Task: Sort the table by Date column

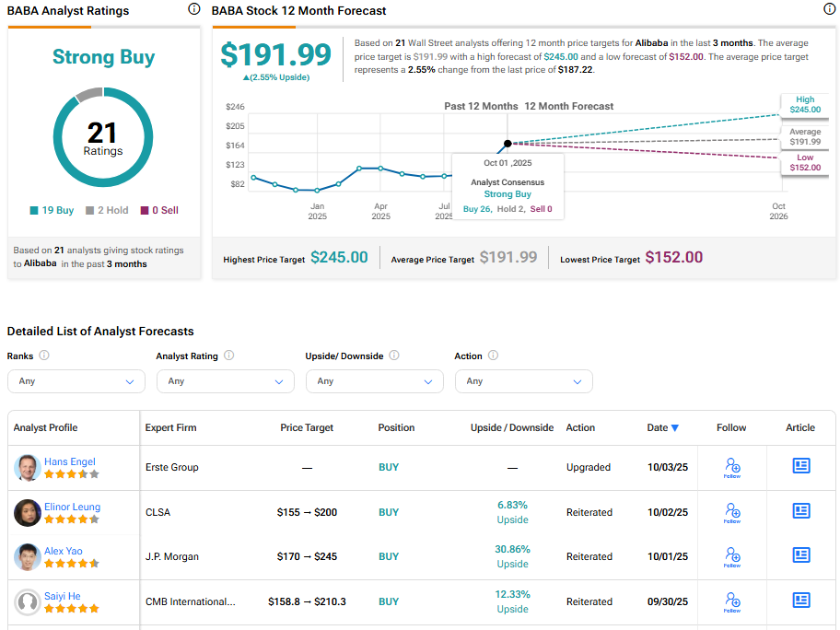Action: (x=662, y=427)
